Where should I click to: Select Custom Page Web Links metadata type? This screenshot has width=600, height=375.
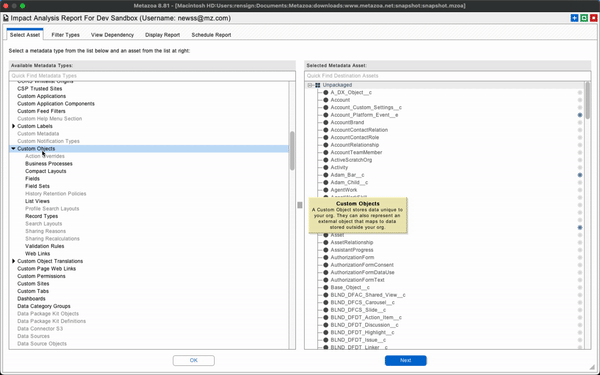point(47,269)
